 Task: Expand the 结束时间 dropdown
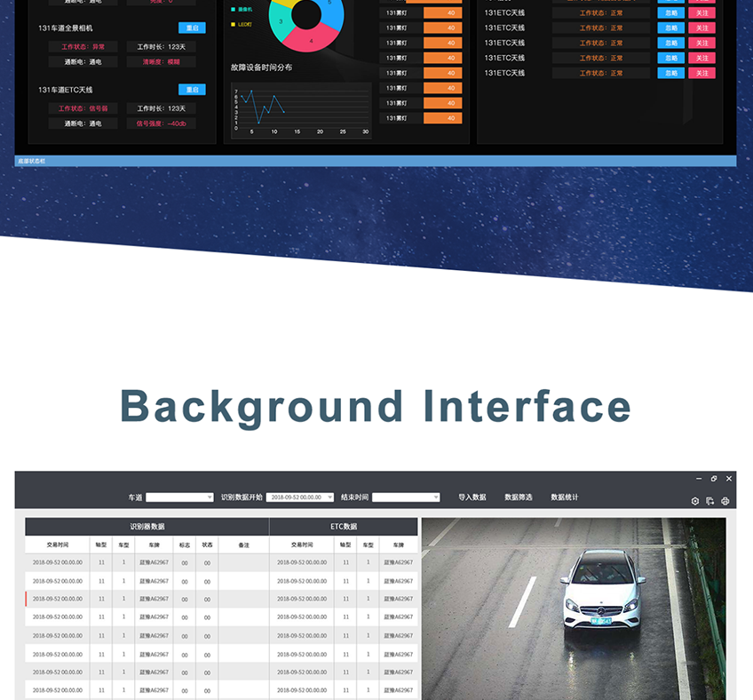406,497
